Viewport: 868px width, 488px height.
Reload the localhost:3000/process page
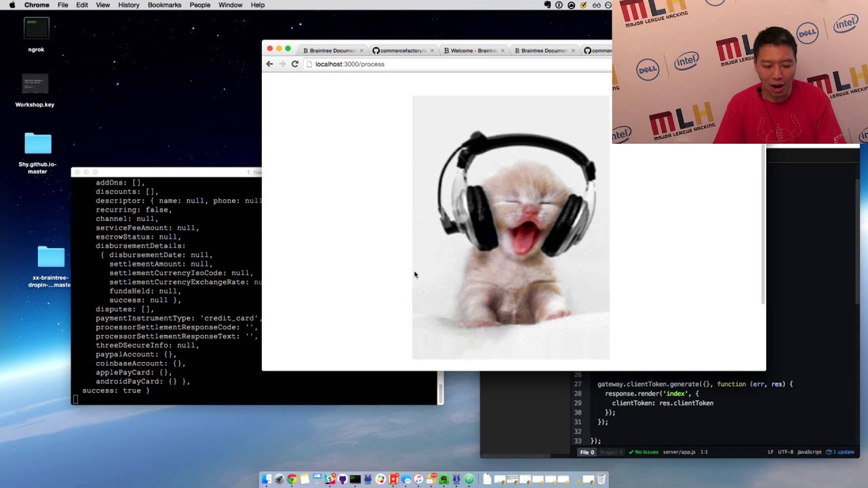(295, 64)
